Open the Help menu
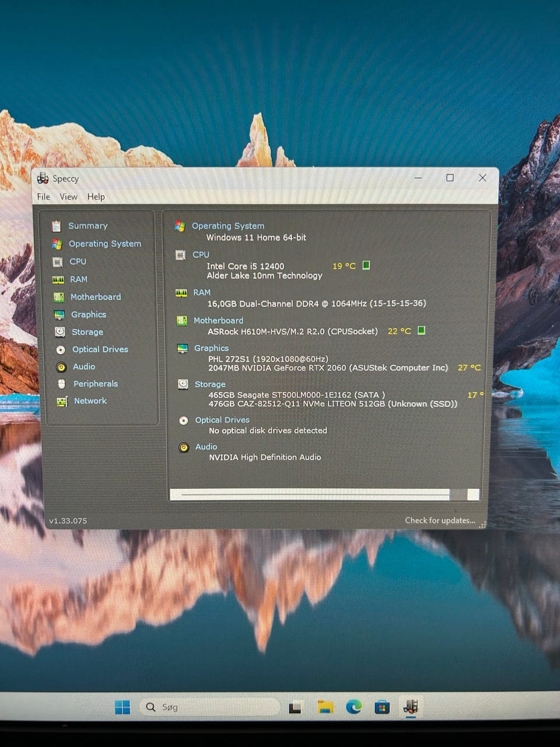 96,197
